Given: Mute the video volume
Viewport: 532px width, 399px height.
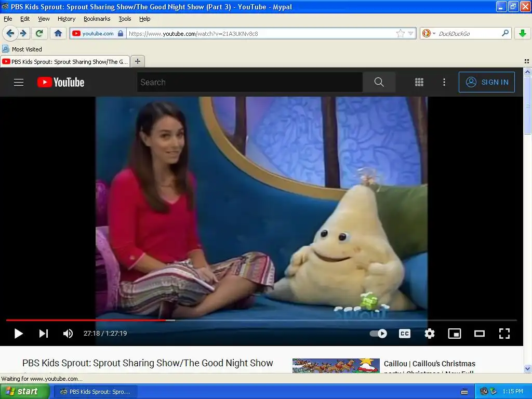Looking at the screenshot, I should coord(68,334).
